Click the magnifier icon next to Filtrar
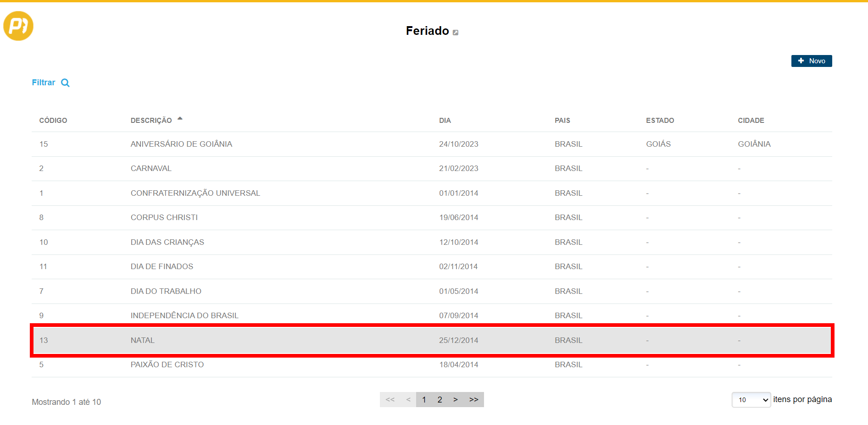 [x=65, y=83]
